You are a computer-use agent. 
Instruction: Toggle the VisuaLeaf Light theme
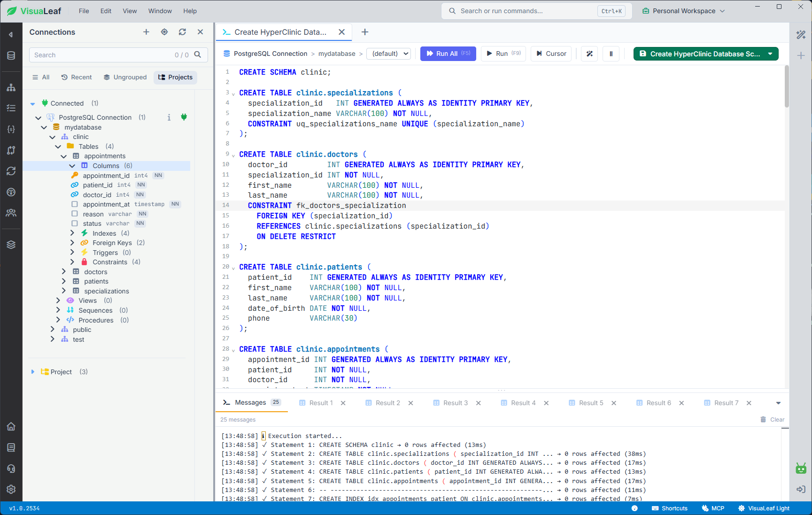(x=764, y=508)
